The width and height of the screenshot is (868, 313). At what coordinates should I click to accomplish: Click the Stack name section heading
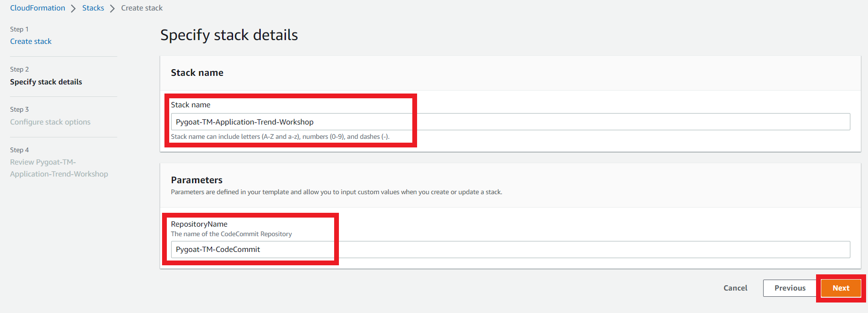[197, 73]
